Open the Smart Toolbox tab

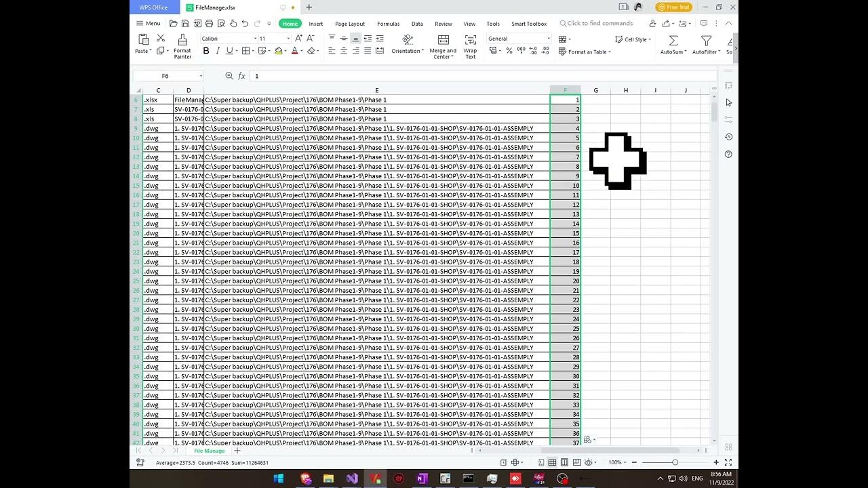(529, 24)
